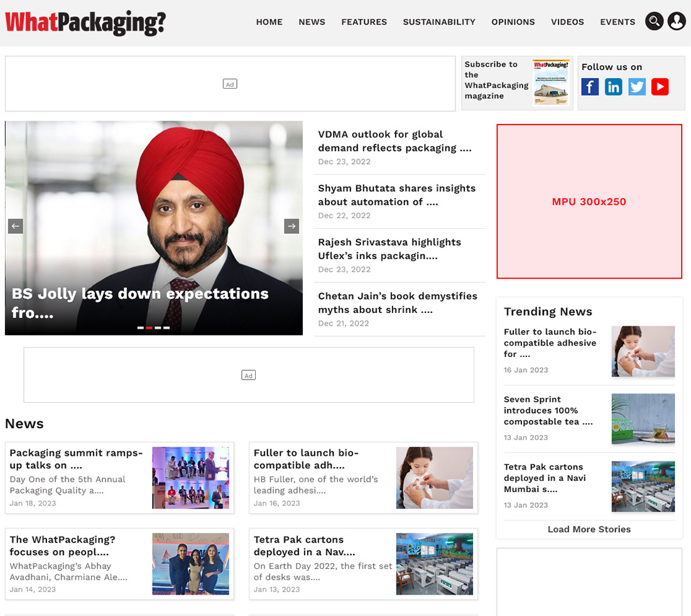Screen dimensions: 691x616
Task: Click the WhatPackaging? logo
Action: [85, 23]
